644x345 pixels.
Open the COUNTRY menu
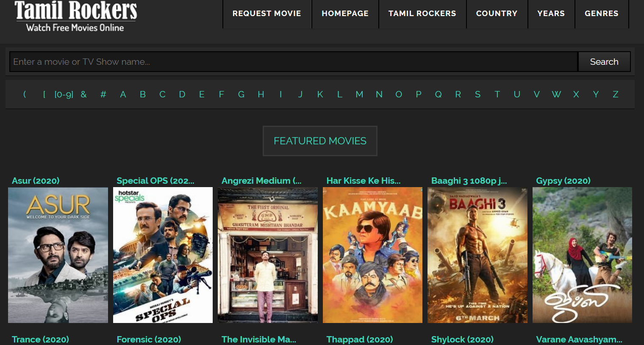(497, 14)
